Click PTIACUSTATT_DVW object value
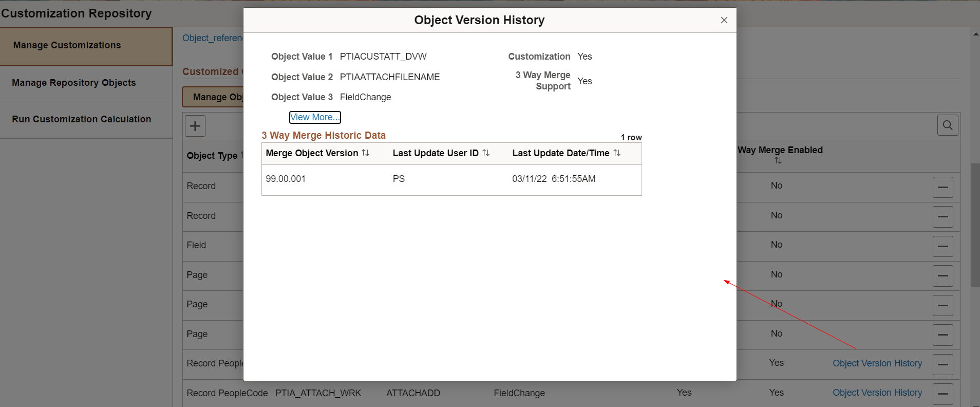980x407 pixels. (x=383, y=57)
